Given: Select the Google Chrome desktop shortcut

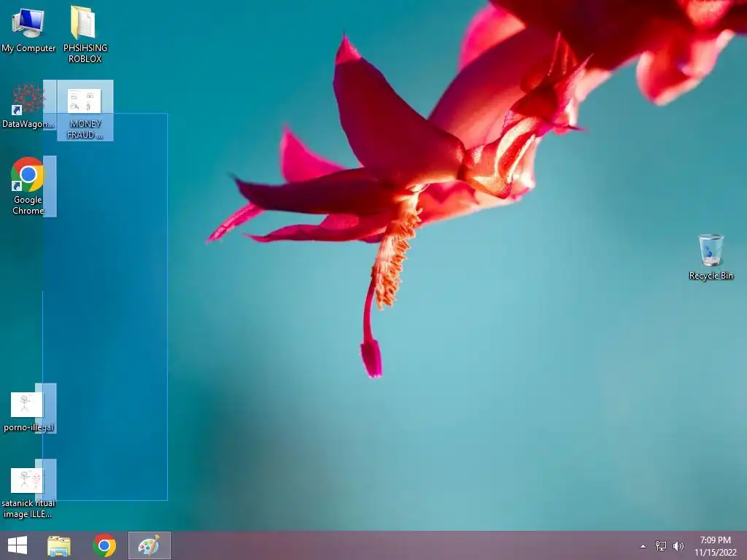Looking at the screenshot, I should click(28, 186).
